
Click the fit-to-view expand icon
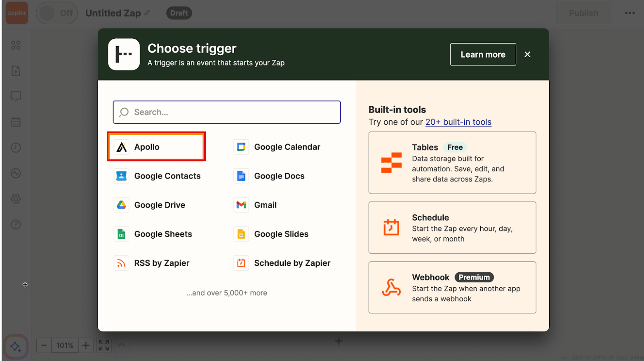(x=104, y=345)
